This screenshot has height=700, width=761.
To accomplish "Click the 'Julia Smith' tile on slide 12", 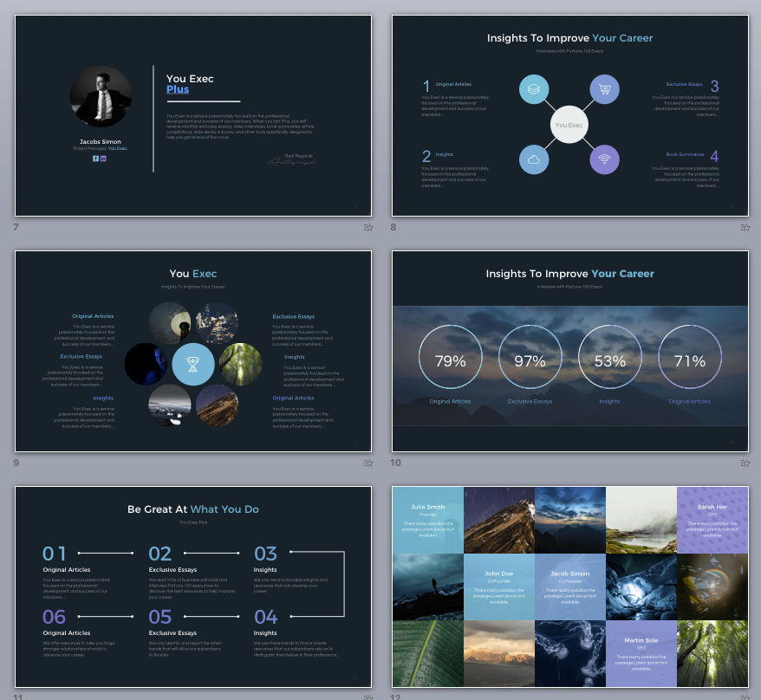I will (x=428, y=520).
